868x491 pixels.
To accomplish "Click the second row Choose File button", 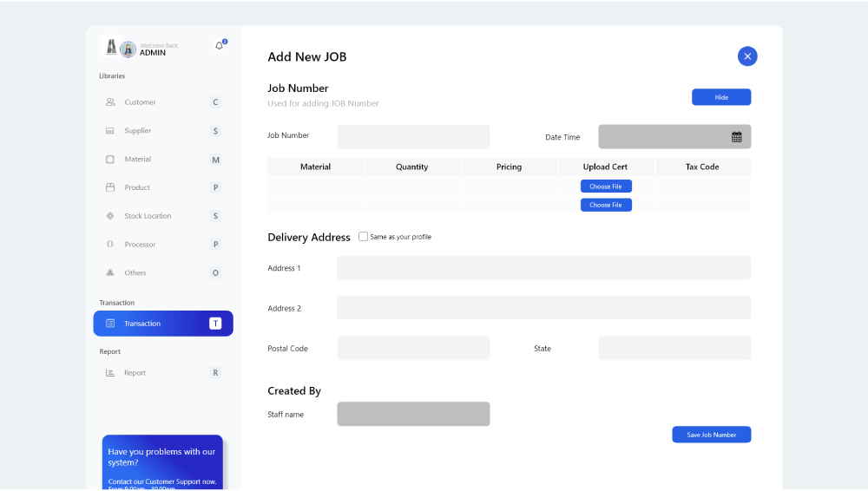I will click(x=606, y=206).
